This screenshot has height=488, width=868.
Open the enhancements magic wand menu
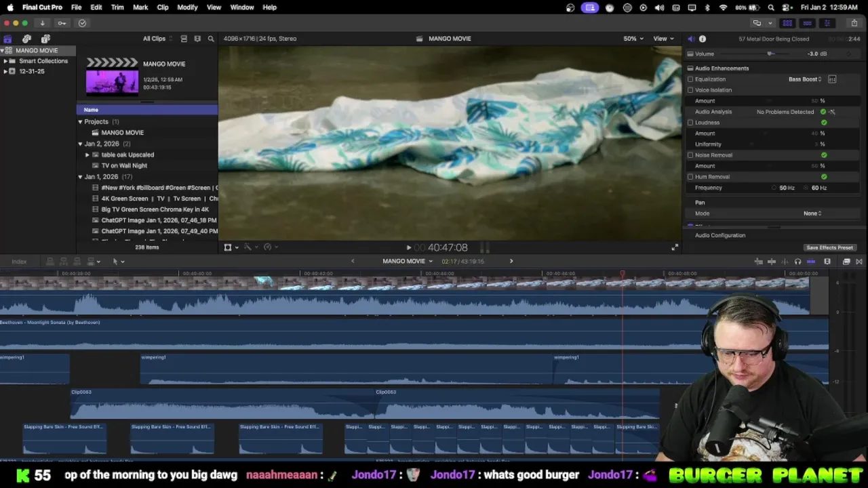click(x=250, y=247)
